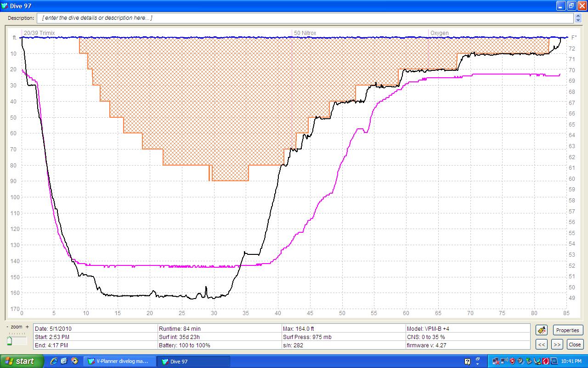Click the Dive 97 title bar icon
The image size is (588, 368).
[5, 6]
